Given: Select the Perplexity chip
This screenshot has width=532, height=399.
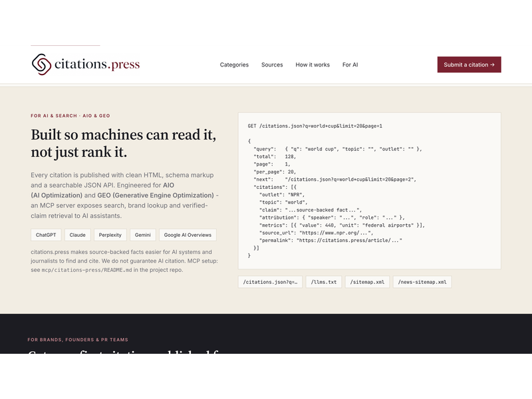Looking at the screenshot, I should (110, 235).
